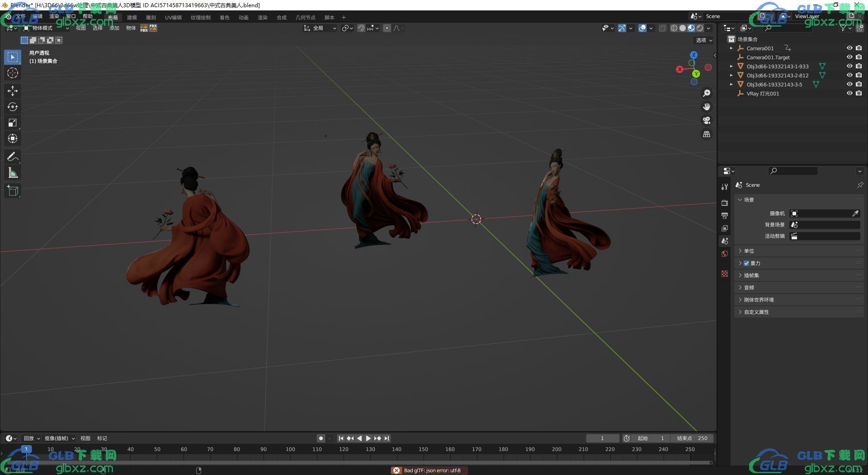868x475 pixels.
Task: Toggle camera view in the viewport
Action: click(x=706, y=120)
